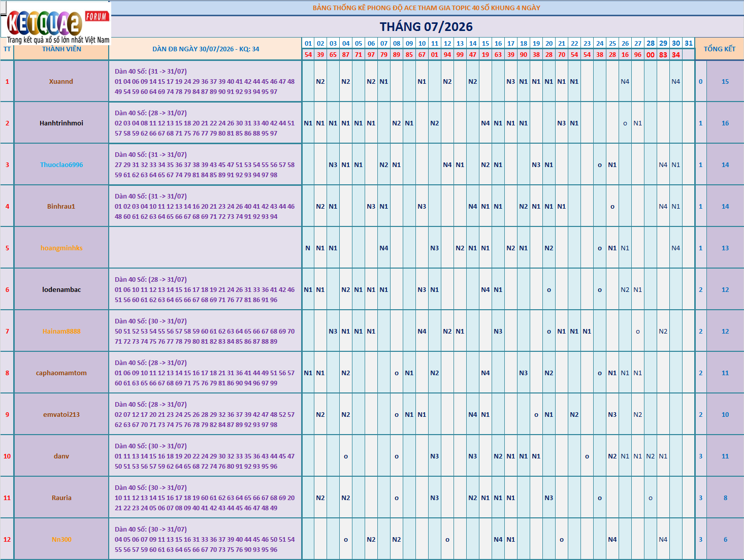Viewport: 744px width, 560px height.
Task: Click member name Nn300
Action: coord(61,539)
